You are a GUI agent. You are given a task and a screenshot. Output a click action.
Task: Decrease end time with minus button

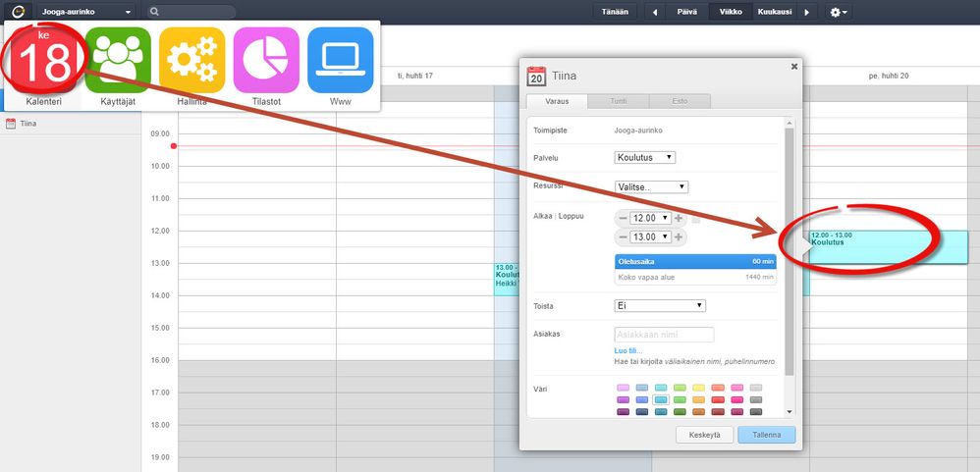coord(624,237)
